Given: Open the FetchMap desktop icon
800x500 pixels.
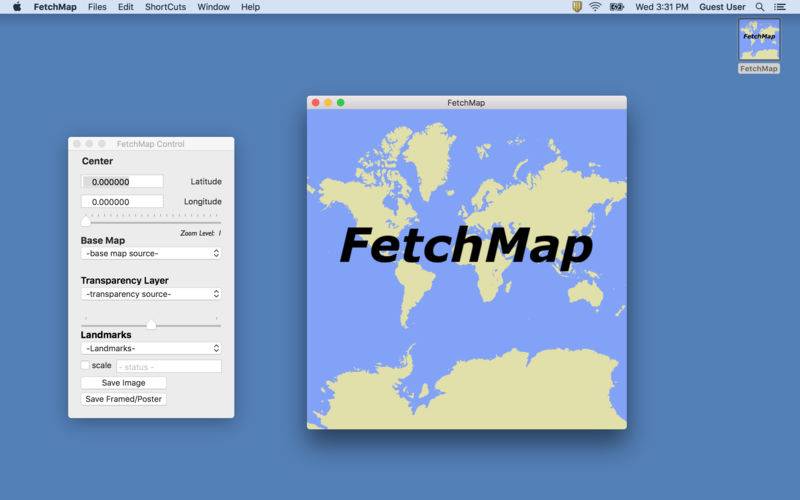Looking at the screenshot, I should click(x=758, y=39).
